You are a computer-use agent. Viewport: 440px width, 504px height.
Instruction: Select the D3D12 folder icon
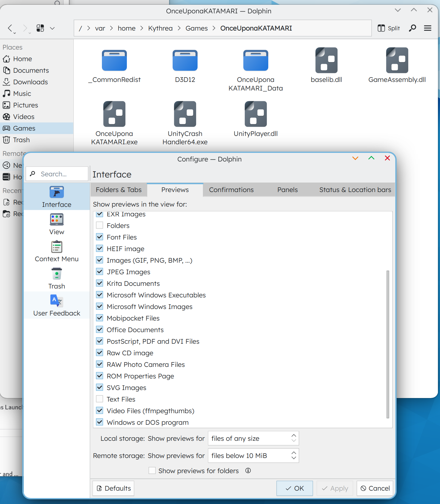(185, 60)
